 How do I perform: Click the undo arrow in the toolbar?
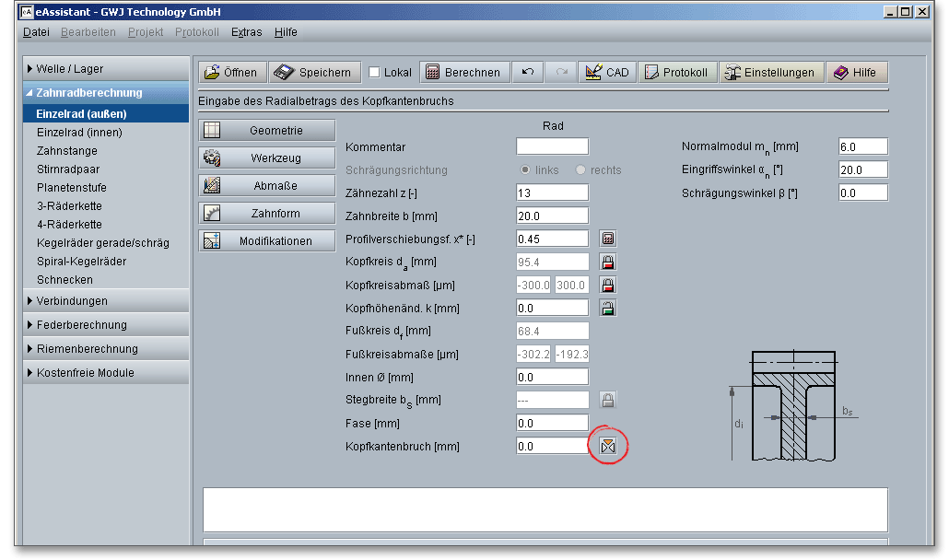(x=527, y=73)
